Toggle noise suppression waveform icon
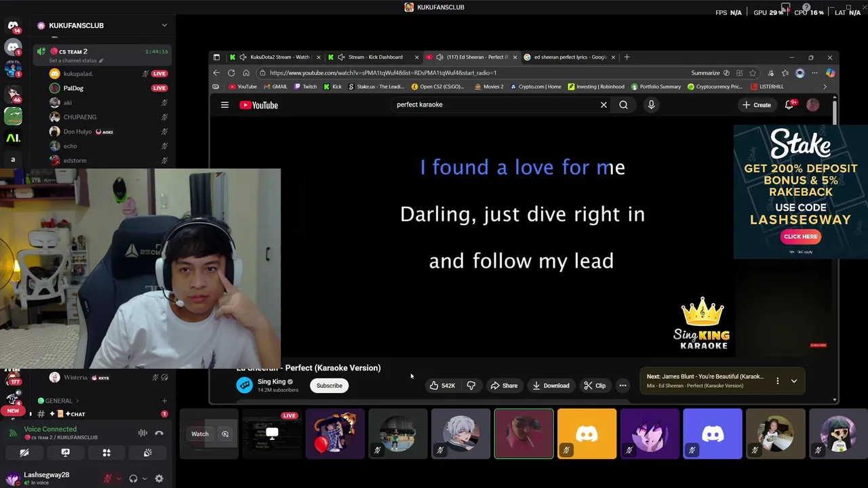The width and height of the screenshot is (868, 488). pyautogui.click(x=142, y=433)
